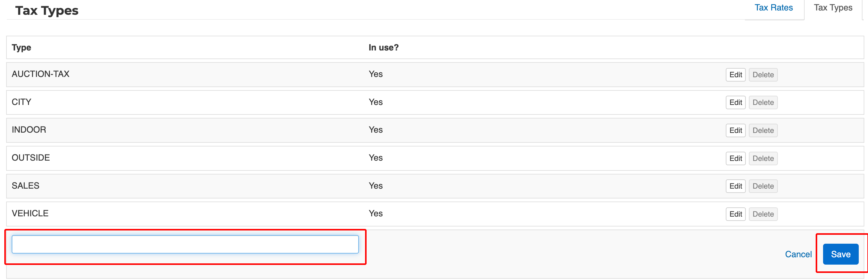The width and height of the screenshot is (868, 280).
Task: Click the In use? column header
Action: tap(383, 47)
